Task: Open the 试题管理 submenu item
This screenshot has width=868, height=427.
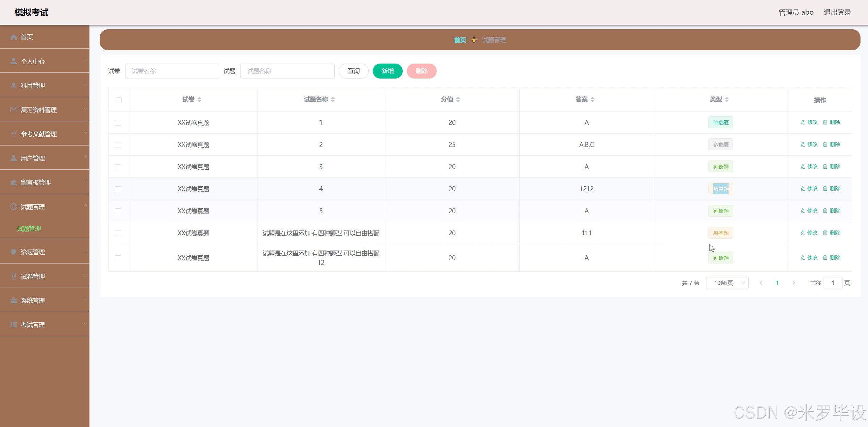Action: [x=29, y=229]
